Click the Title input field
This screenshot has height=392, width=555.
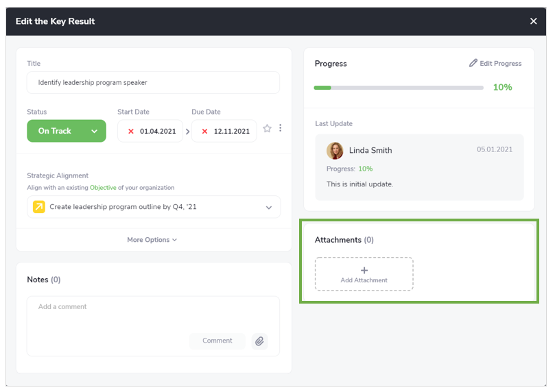coord(153,83)
